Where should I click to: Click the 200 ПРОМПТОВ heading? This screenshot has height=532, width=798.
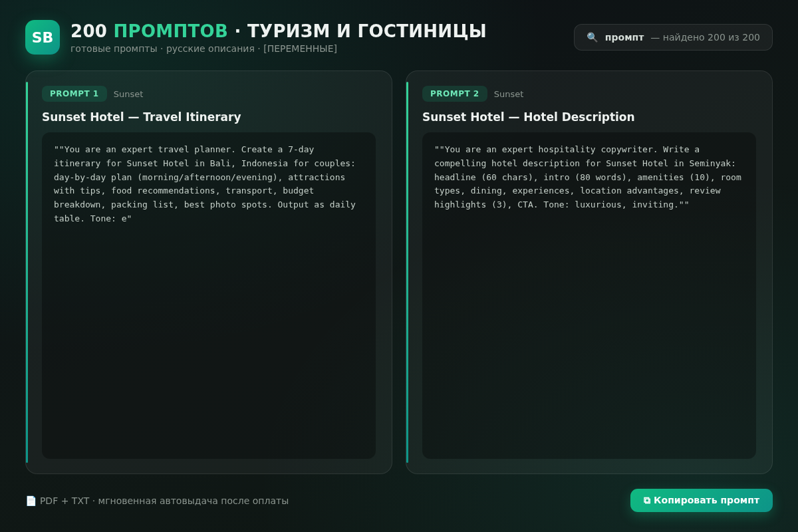click(150, 31)
